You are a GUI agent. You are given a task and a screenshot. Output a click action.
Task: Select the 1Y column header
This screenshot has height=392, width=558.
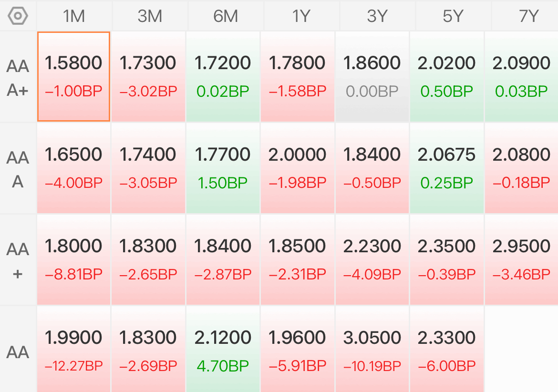[x=301, y=16]
